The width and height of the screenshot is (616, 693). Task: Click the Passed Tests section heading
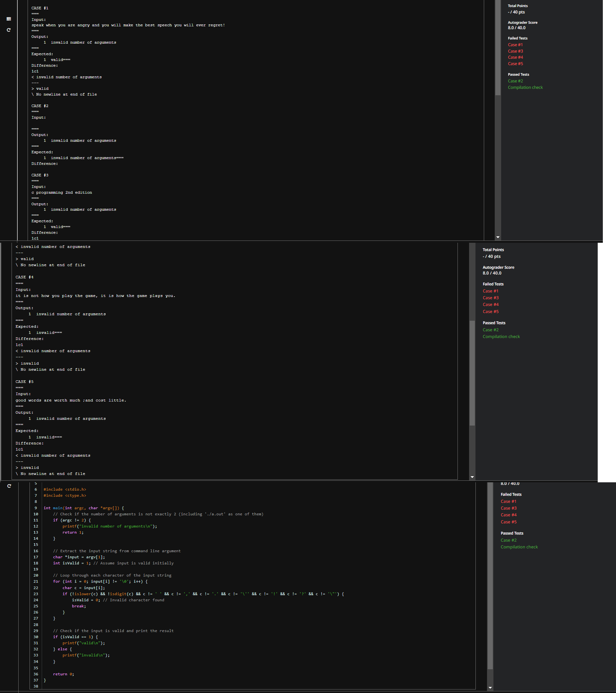518,74
